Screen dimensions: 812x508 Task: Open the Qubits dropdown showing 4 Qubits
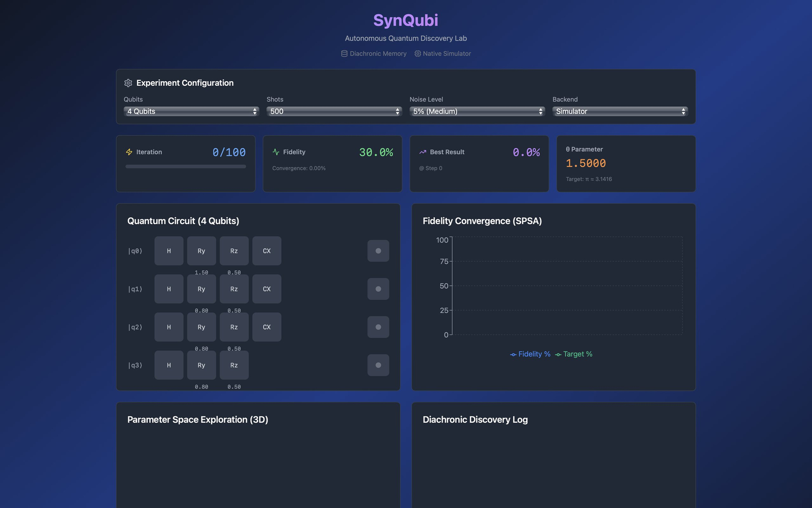point(191,111)
